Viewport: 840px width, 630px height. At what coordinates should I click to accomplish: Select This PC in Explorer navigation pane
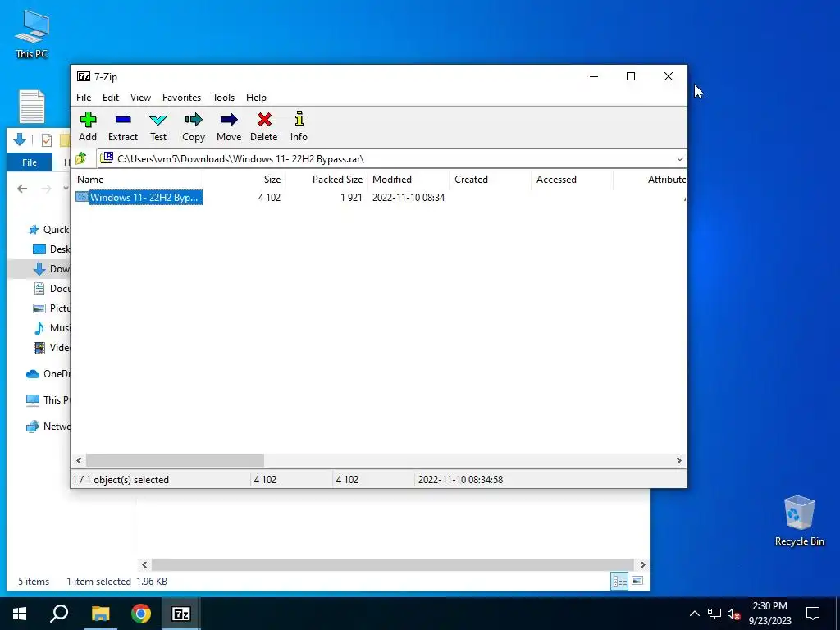48,399
